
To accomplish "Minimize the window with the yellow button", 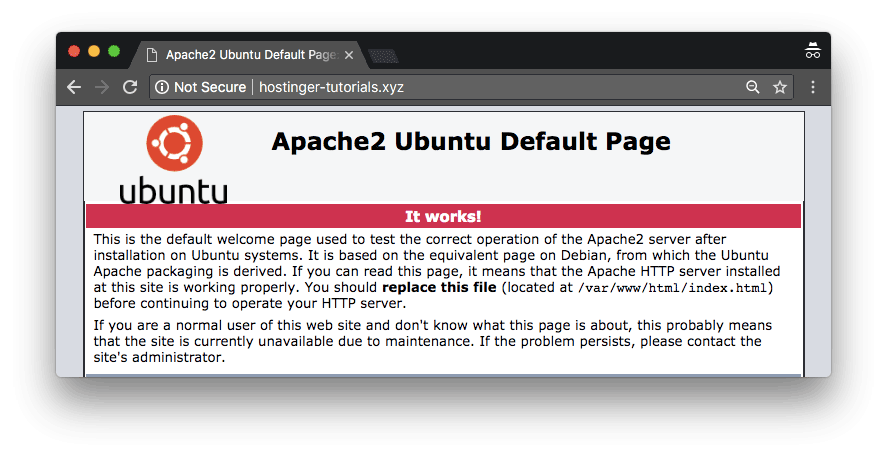I will (x=94, y=51).
